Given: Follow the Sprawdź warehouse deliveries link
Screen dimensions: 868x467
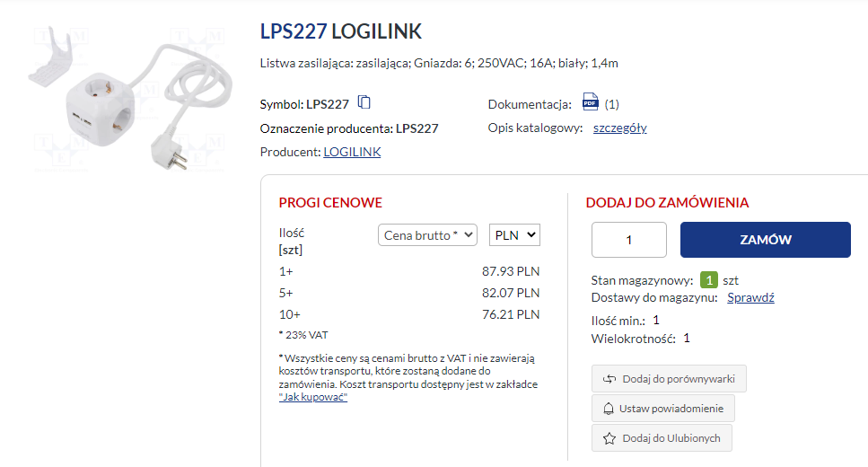Looking at the screenshot, I should tap(750, 297).
